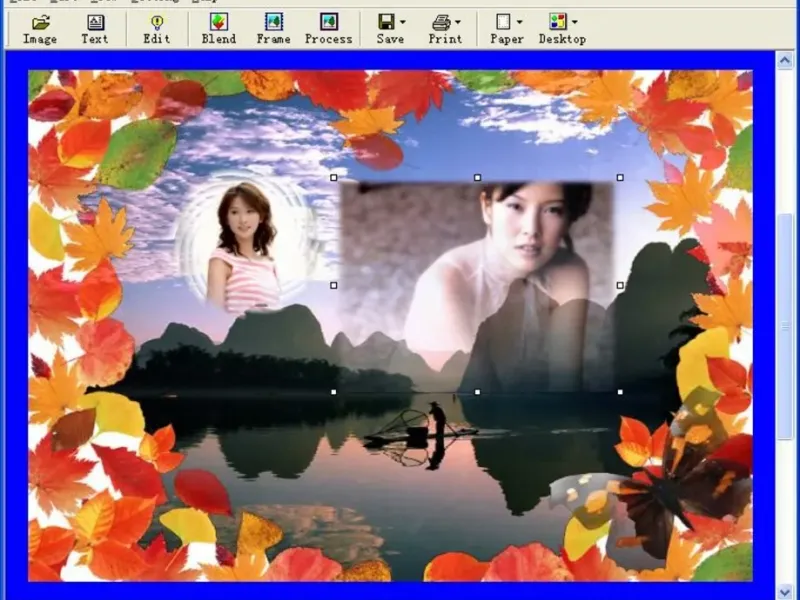800x600 pixels.
Task: Click the Print printer icon
Action: (x=441, y=22)
